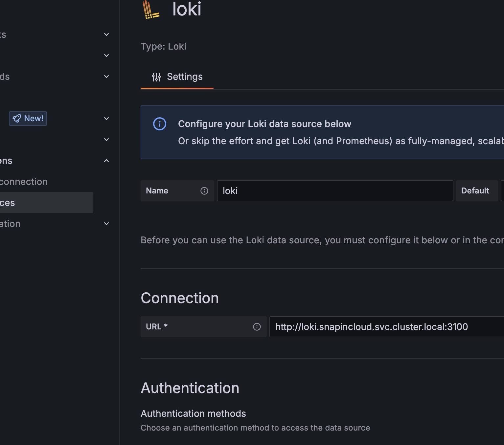The image size is (504, 445).
Task: Expand the sidebar section with New! badge
Action: 106,119
